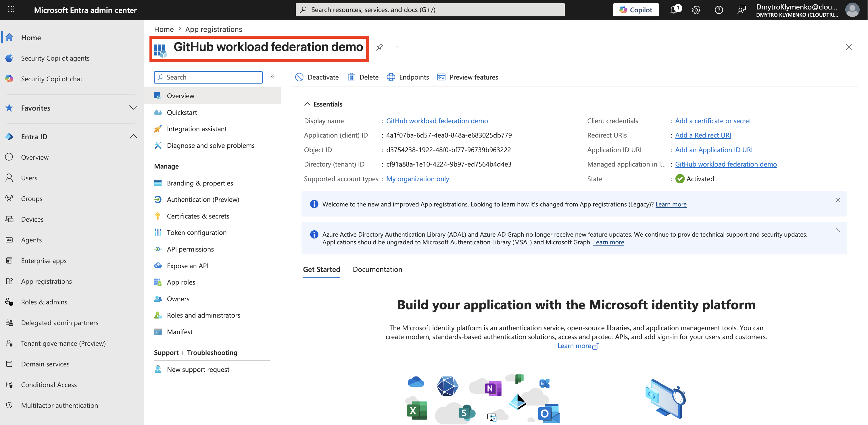Click the Home breadcrumb link
868x425 pixels.
[164, 29]
